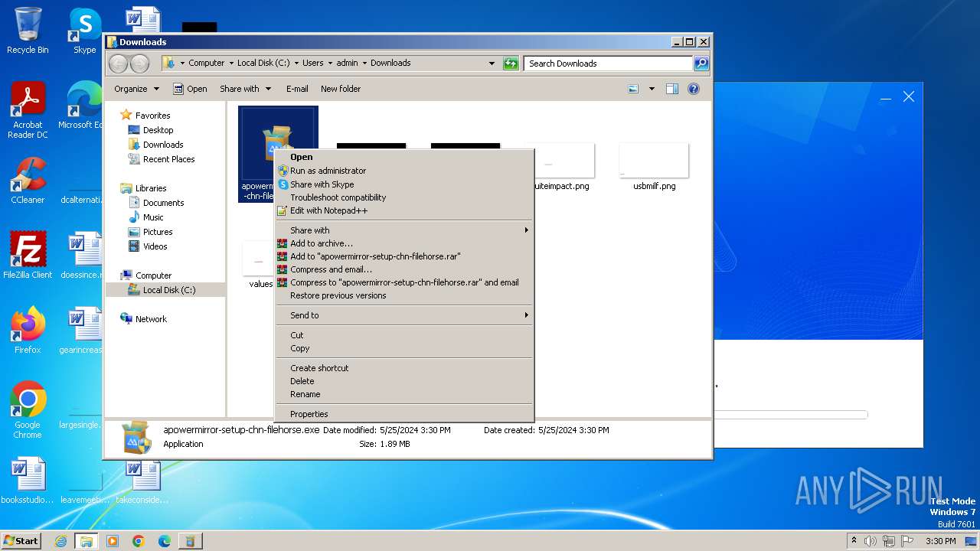980x551 pixels.
Task: Choose Share with Skype
Action: pyautogui.click(x=403, y=184)
